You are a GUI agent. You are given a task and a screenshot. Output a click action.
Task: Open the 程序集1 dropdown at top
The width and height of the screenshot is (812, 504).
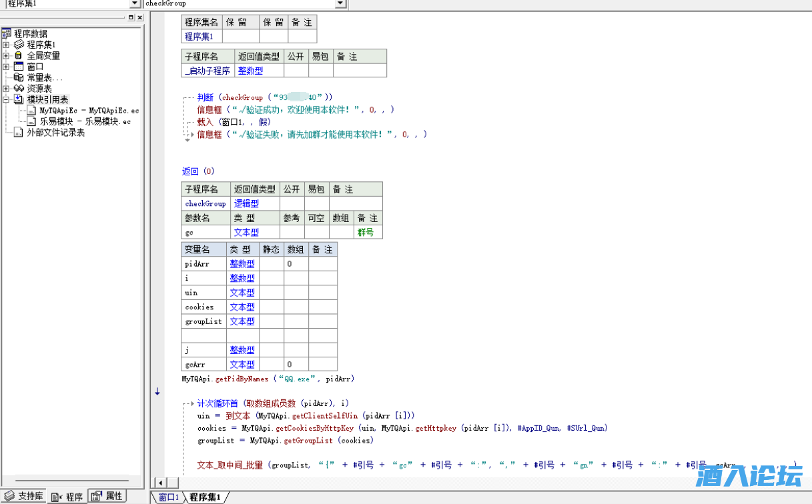click(135, 4)
